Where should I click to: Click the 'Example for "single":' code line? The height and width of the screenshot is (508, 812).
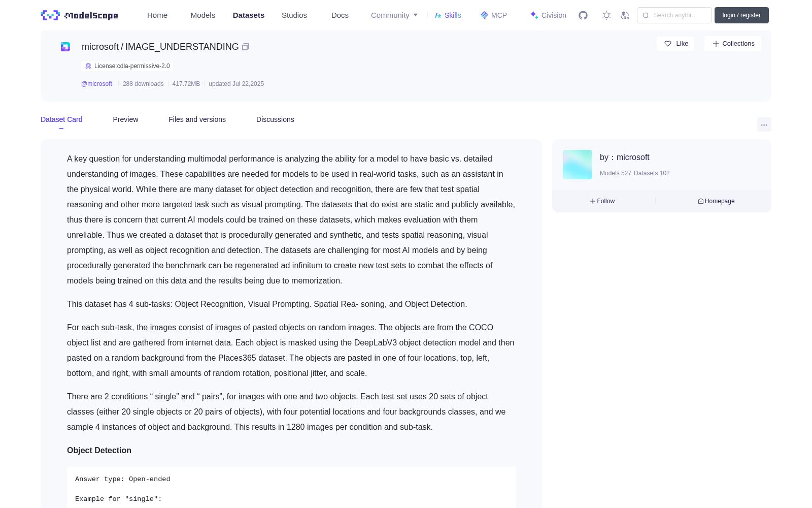(x=118, y=499)
